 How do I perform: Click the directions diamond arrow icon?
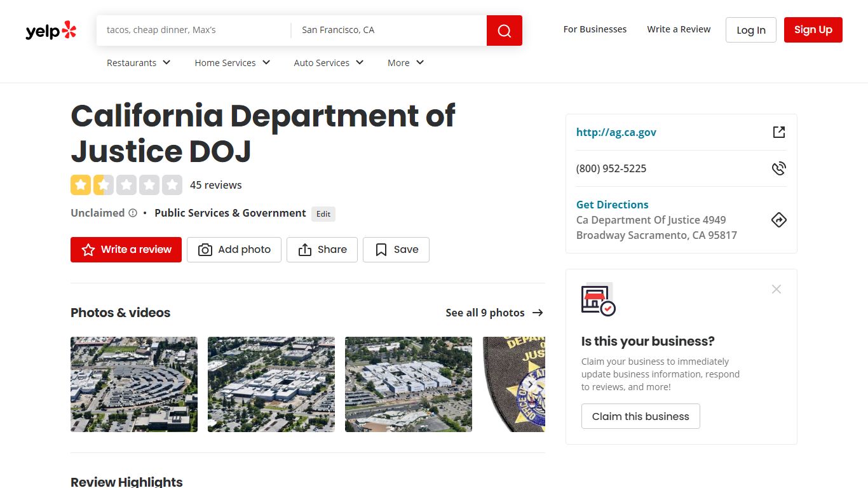(x=779, y=220)
